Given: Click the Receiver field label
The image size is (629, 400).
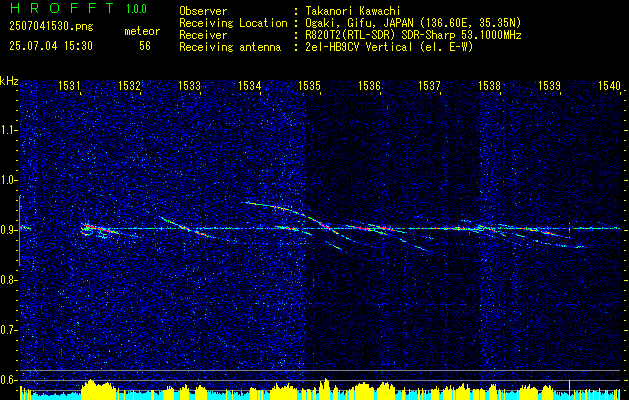Looking at the screenshot, I should (203, 35).
